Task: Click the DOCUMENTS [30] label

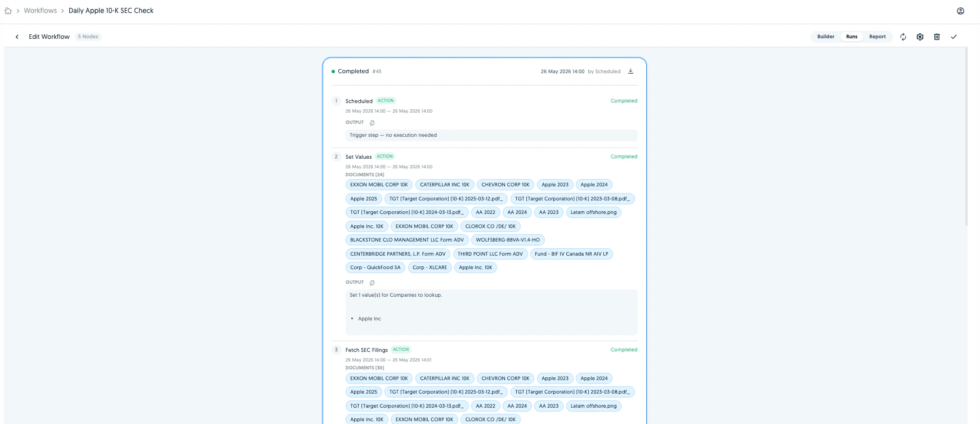Action: pyautogui.click(x=365, y=368)
